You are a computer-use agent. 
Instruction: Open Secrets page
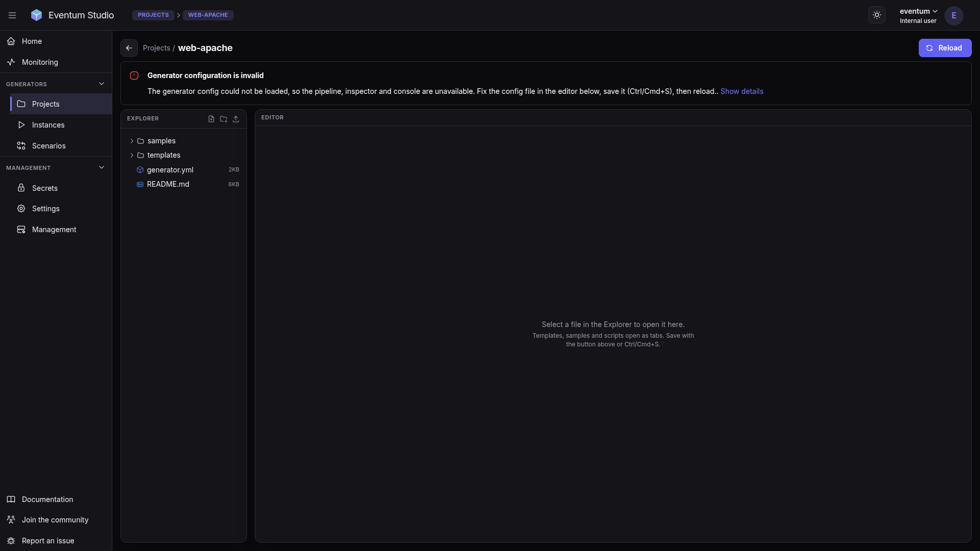tap(61, 188)
